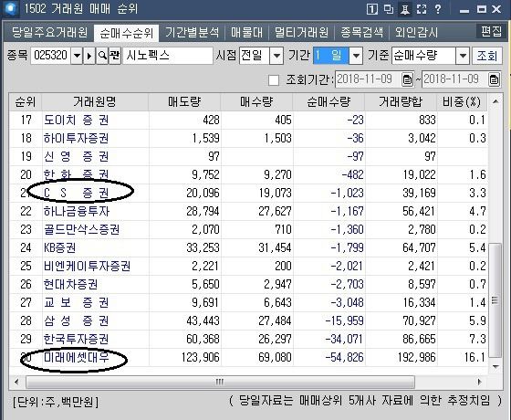Open help with the question mark icon

[x=438, y=9]
